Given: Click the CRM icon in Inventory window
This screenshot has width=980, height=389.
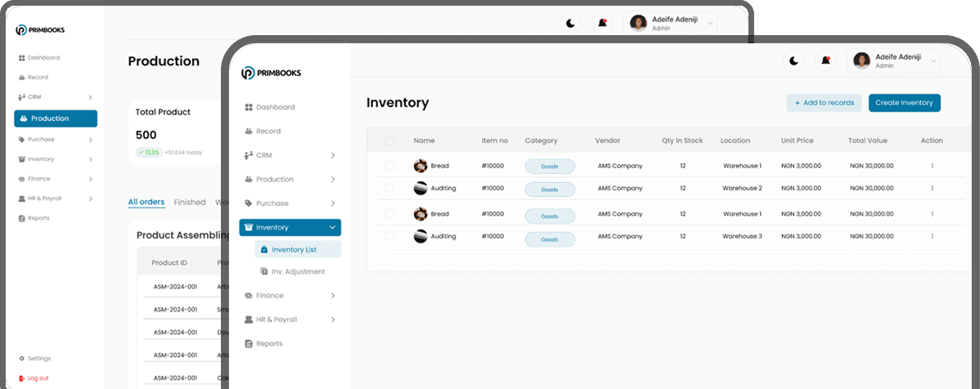Looking at the screenshot, I should point(248,155).
